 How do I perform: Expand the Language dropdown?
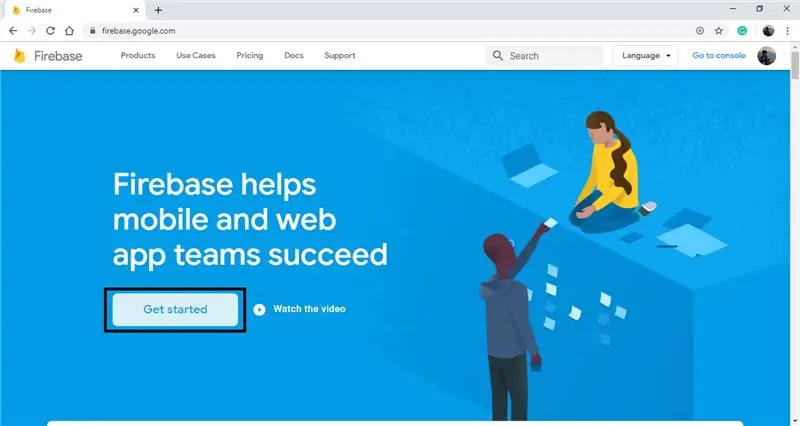645,56
